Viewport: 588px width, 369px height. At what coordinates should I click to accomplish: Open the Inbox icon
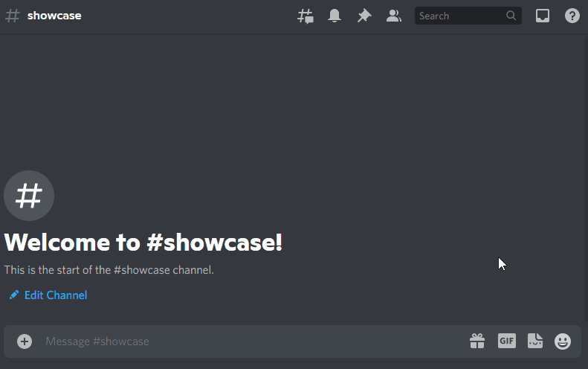[x=543, y=16]
